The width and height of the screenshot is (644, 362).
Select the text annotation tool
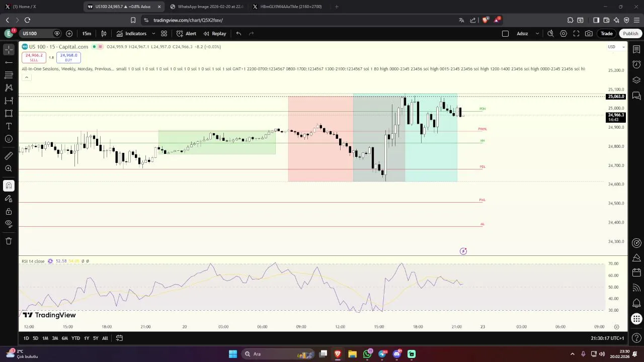(9, 126)
